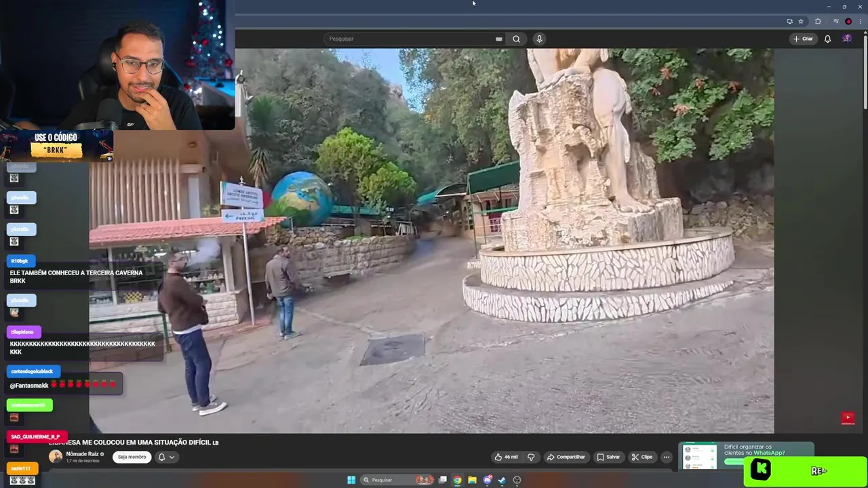Open the Chrome media control icon
Viewport: 868px width, 488px height.
click(x=836, y=21)
